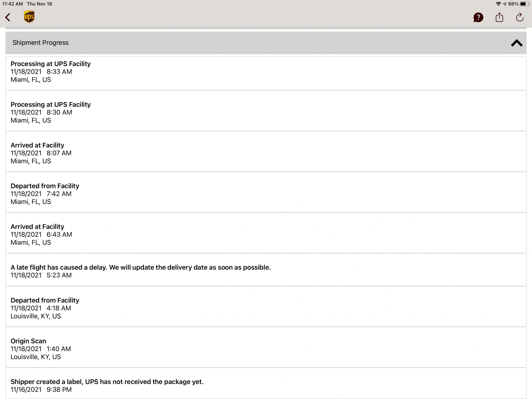Tap the location services arrow icon
Screen dimensions: 532x399
tap(505, 4)
